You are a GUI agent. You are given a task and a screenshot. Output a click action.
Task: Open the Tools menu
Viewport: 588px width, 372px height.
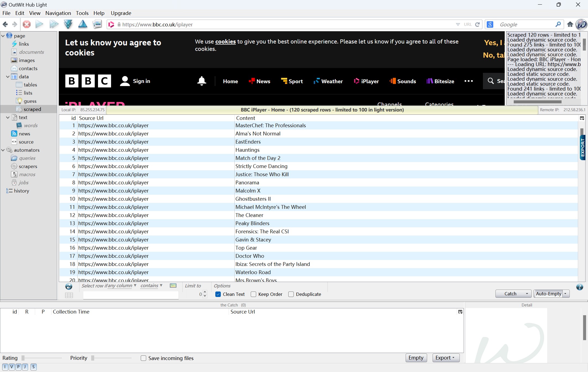(x=82, y=13)
